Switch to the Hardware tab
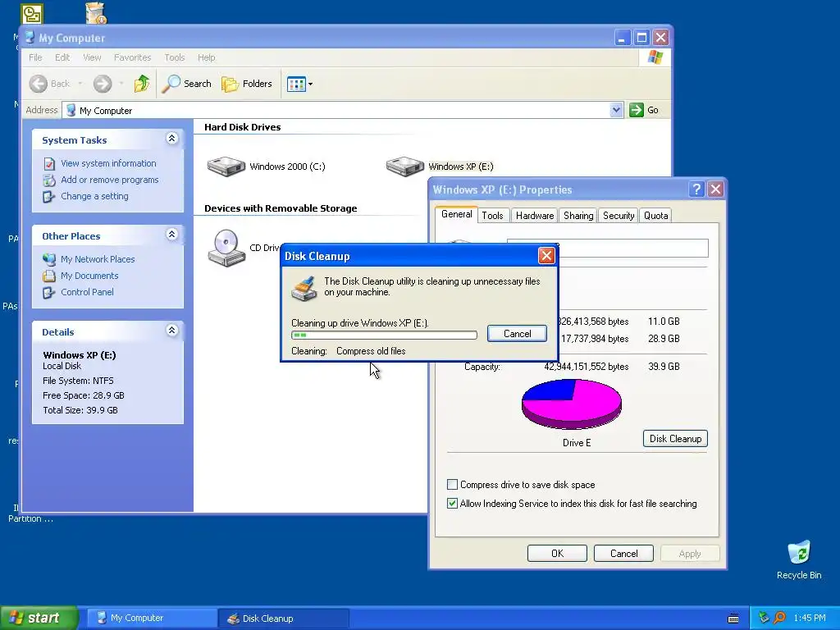Image resolution: width=840 pixels, height=630 pixels. [535, 216]
